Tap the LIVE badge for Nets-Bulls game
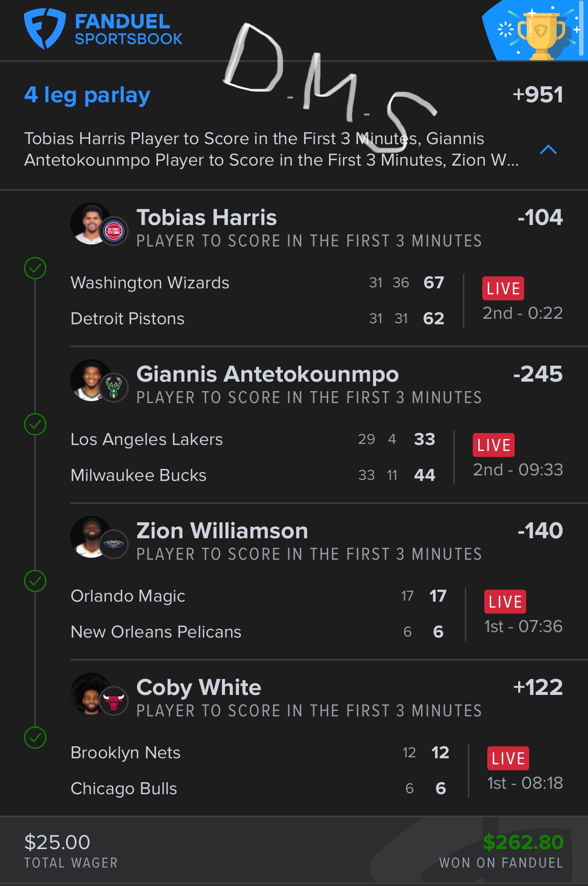Screen dimensions: 588x886 tap(508, 758)
